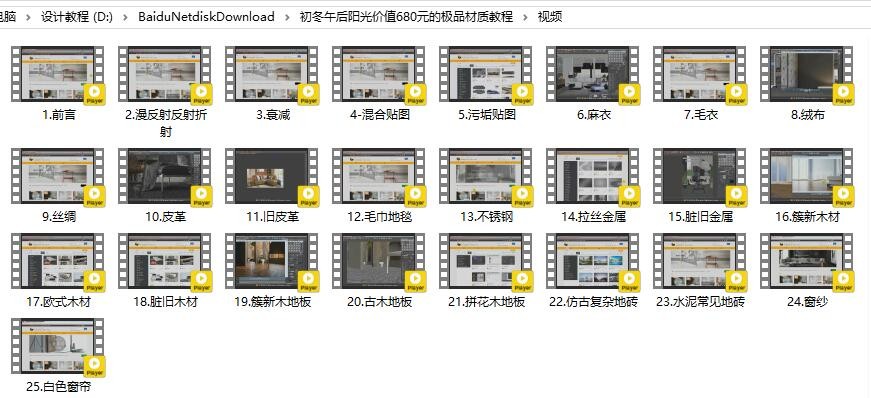This screenshot has height=398, width=871.
Task: Go to the BaiduNetdiskDownload breadcrumb folder
Action: pos(206,17)
